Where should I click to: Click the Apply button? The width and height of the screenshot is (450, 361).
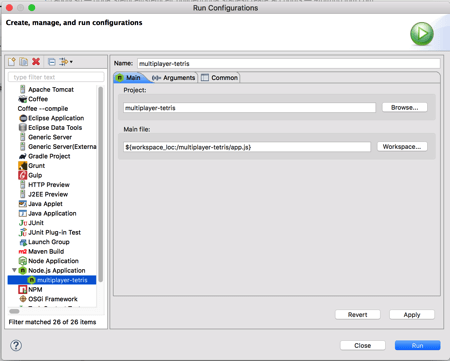tap(412, 315)
